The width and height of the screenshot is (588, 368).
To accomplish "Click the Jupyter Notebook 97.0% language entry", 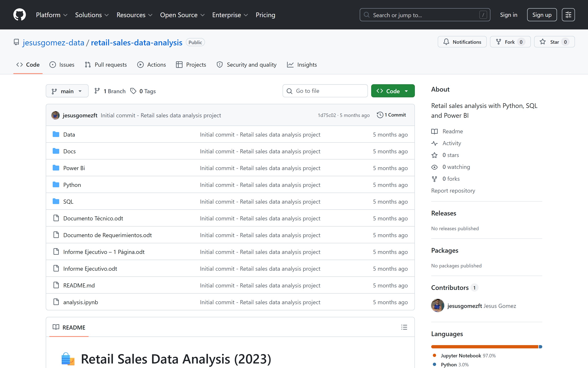I will pos(464,356).
